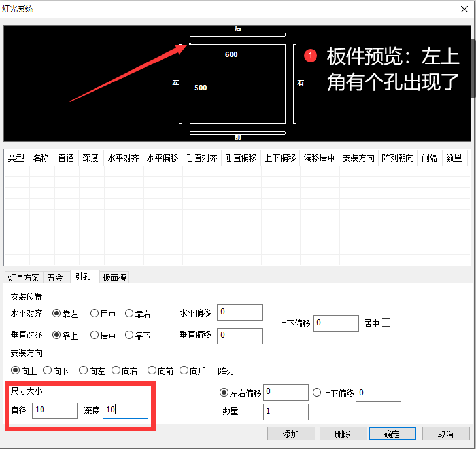
Task: Click the 垂直偏移 input field
Action: (240, 336)
